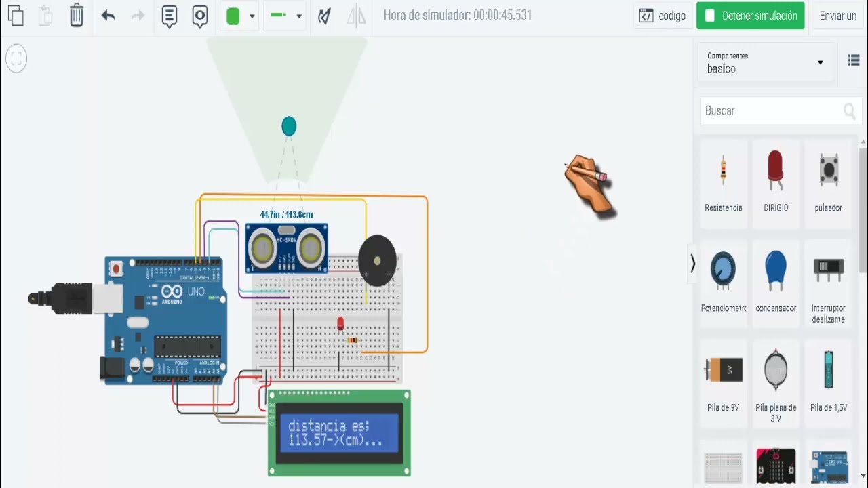Viewport: 868px width, 488px height.
Task: Click the paste clipboard icon
Action: [x=45, y=15]
